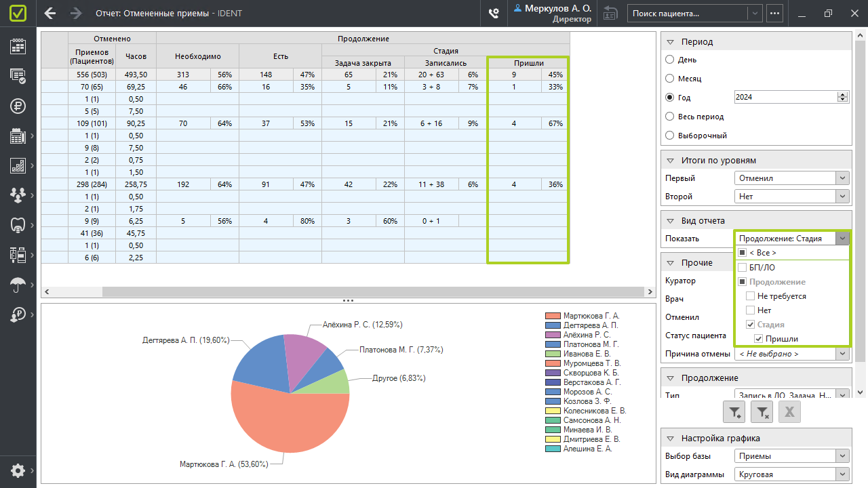868x488 pixels.
Task: Open the schedule calendar sidebar icon
Action: (x=18, y=46)
